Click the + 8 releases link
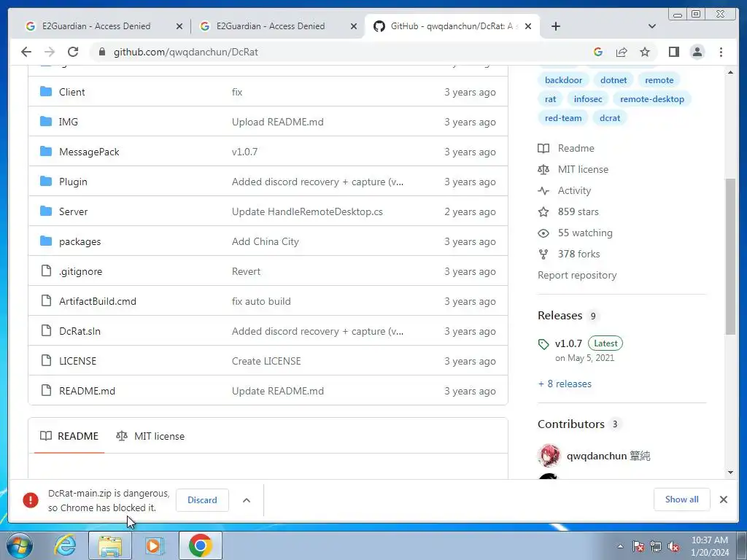This screenshot has height=560, width=747. point(565,384)
